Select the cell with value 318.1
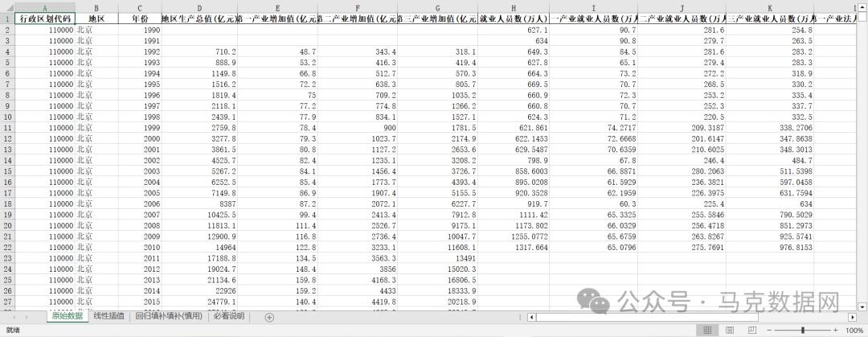Image resolution: width=868 pixels, height=337 pixels. (x=437, y=51)
